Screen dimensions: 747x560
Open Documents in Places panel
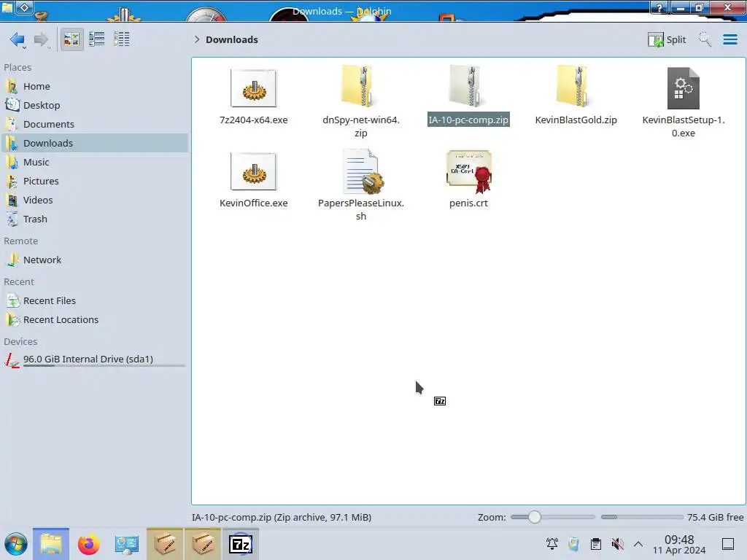coord(94,124)
